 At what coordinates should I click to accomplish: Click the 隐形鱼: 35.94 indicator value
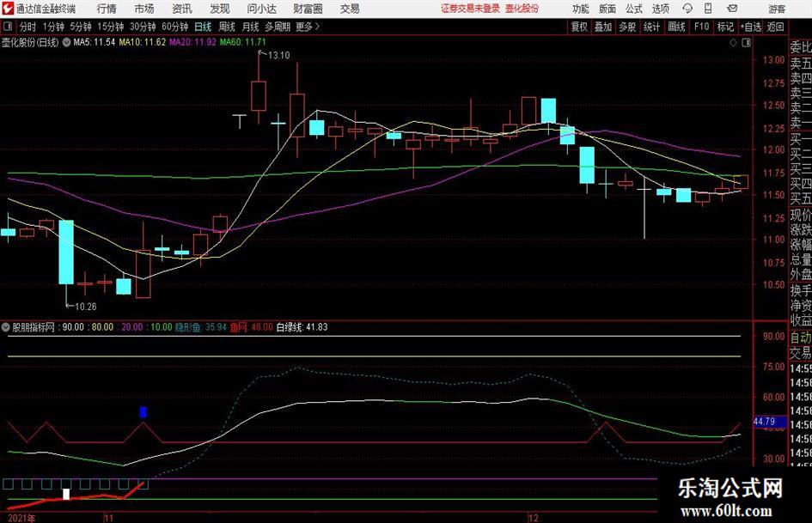coord(200,326)
